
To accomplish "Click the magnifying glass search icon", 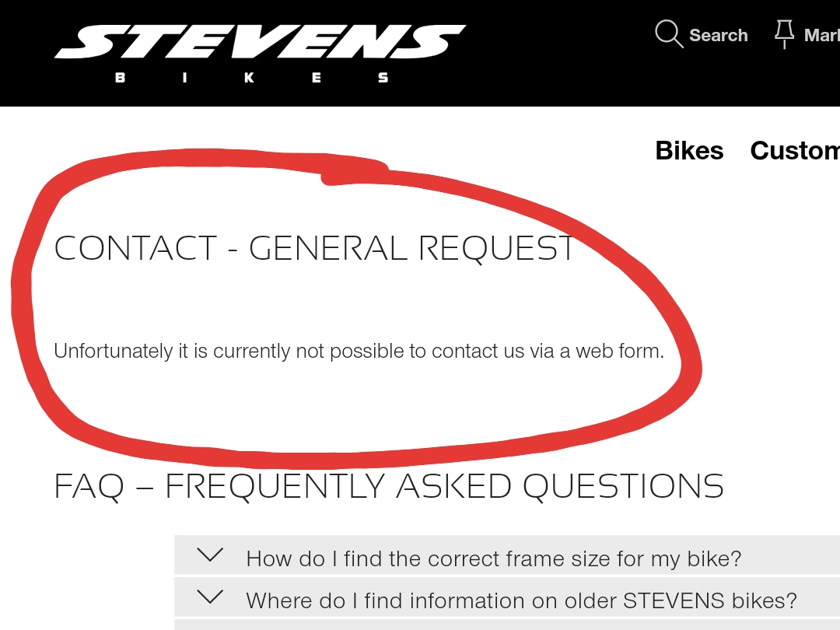I will point(668,34).
